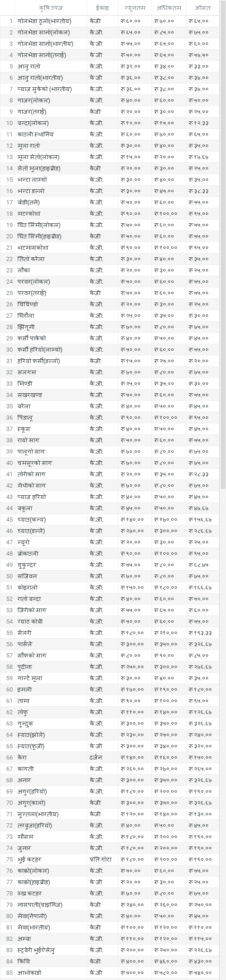Select the तितो करेला row
This screenshot has width=226, height=980.
(x=110, y=259)
